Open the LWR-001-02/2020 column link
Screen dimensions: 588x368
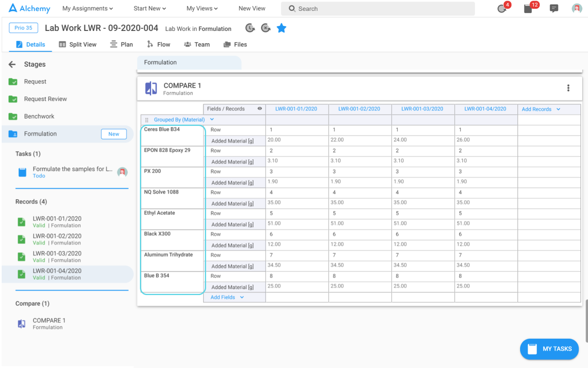[x=359, y=109]
